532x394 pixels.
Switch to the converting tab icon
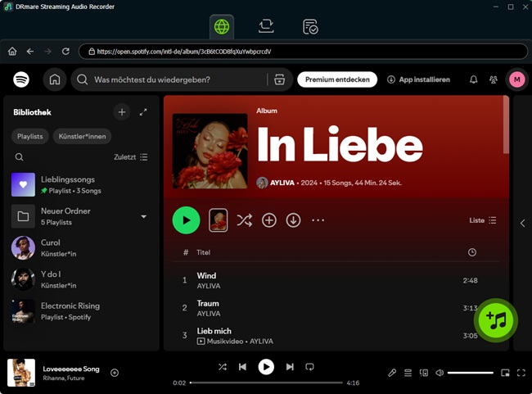pyautogui.click(x=266, y=26)
